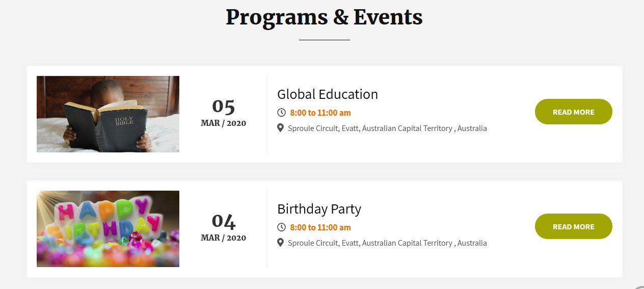Click MAR / 2020 under the 04 date

tap(223, 238)
